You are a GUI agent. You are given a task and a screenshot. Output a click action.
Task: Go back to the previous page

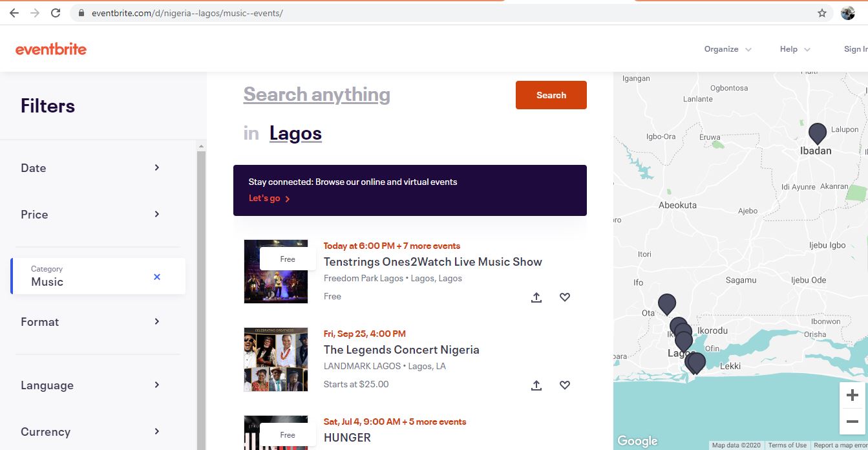pos(14,13)
